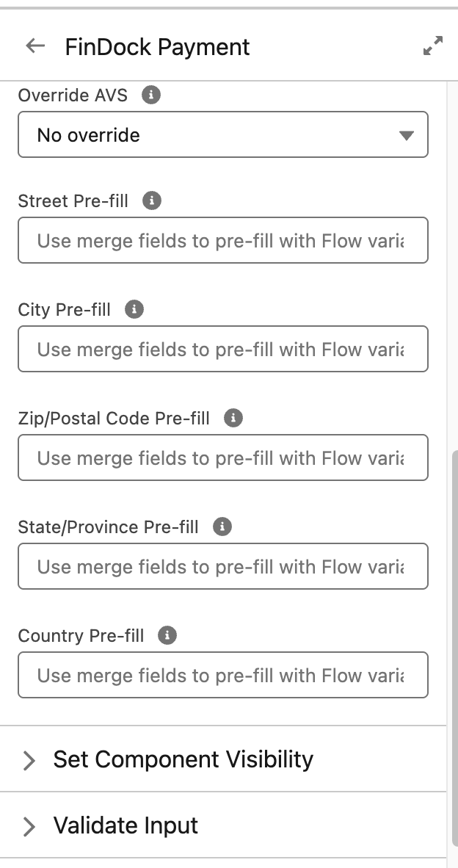Viewport: 458px width, 868px height.
Task: Open the Override AVS info tooltip icon
Action: (x=150, y=95)
